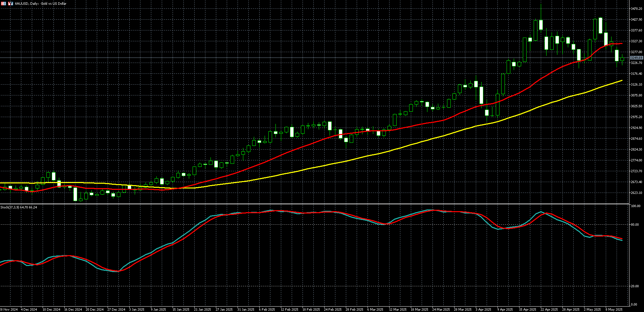644x312 pixels.
Task: Select the 28 Nov 2024 date label
Action: tap(9, 309)
